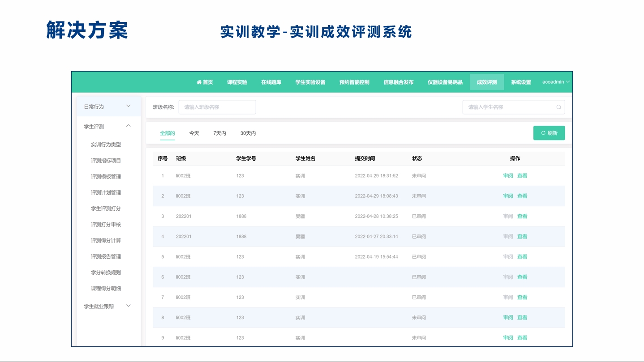
Task: Click the 提交时间 column header
Action: click(365, 158)
